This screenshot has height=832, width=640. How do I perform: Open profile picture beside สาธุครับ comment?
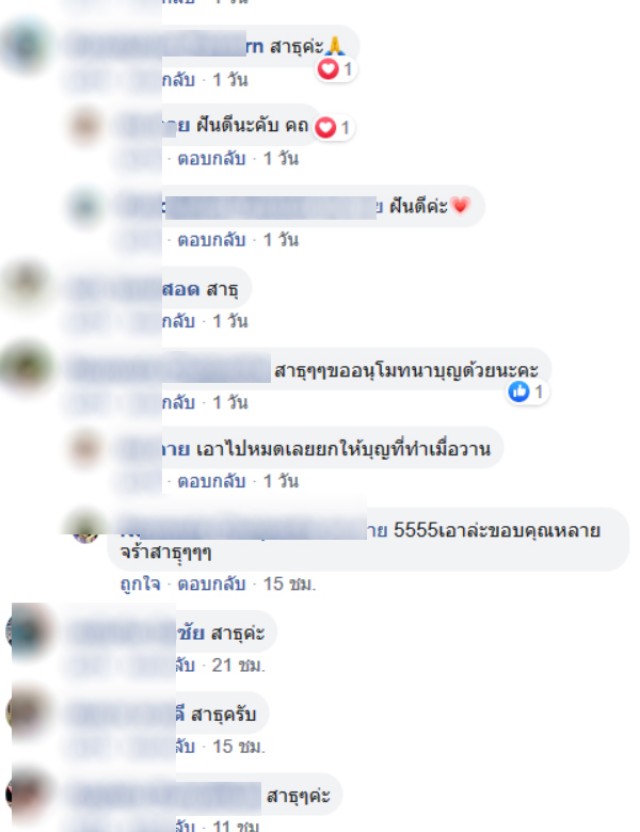point(27,712)
